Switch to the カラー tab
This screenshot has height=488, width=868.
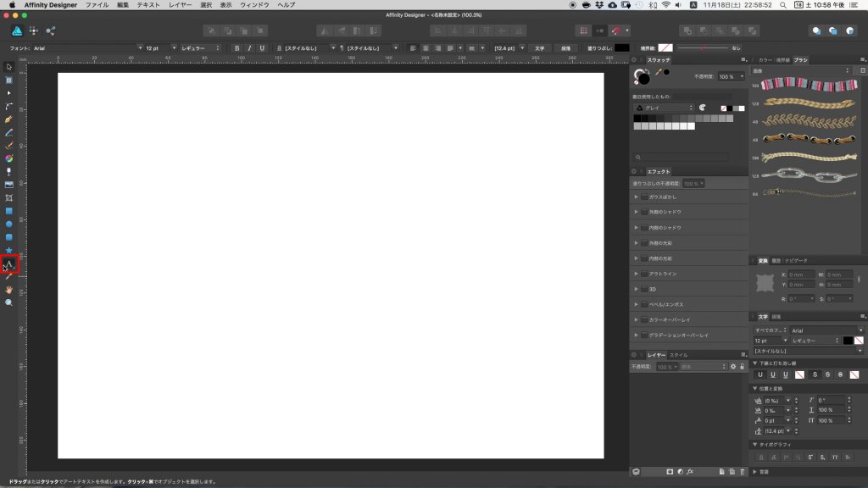click(x=765, y=60)
